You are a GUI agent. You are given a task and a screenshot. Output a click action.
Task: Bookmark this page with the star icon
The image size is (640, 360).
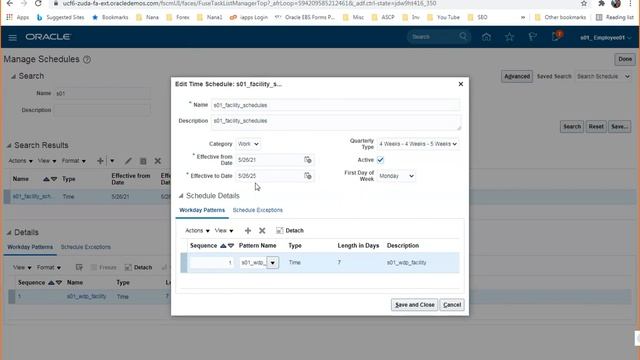click(x=584, y=3)
